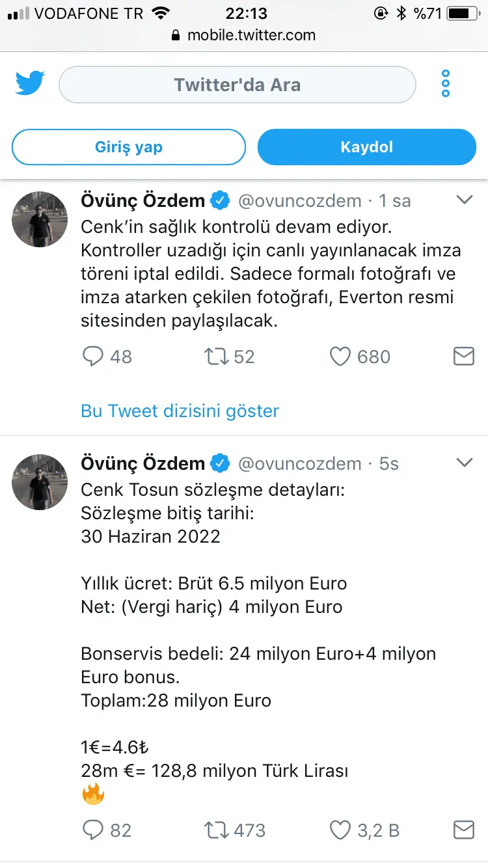Image resolution: width=488 pixels, height=868 pixels.
Task: Share the contract details tweet via envelope
Action: [x=463, y=830]
